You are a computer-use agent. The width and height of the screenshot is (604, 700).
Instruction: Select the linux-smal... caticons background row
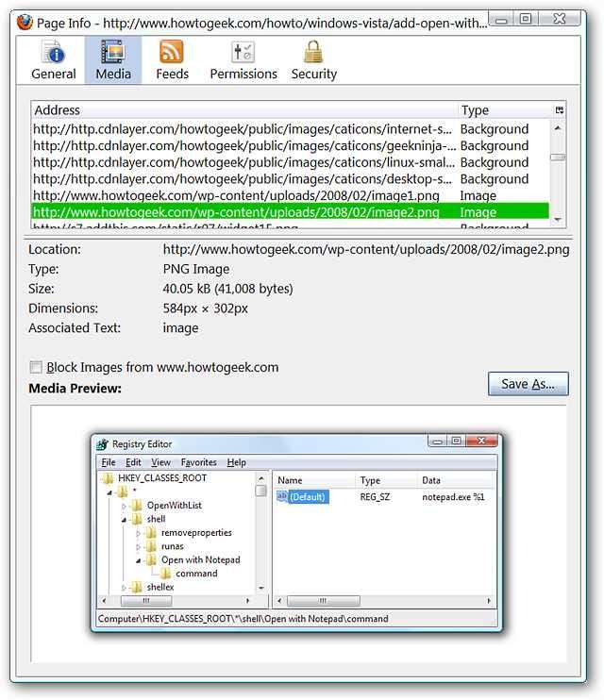point(291,162)
